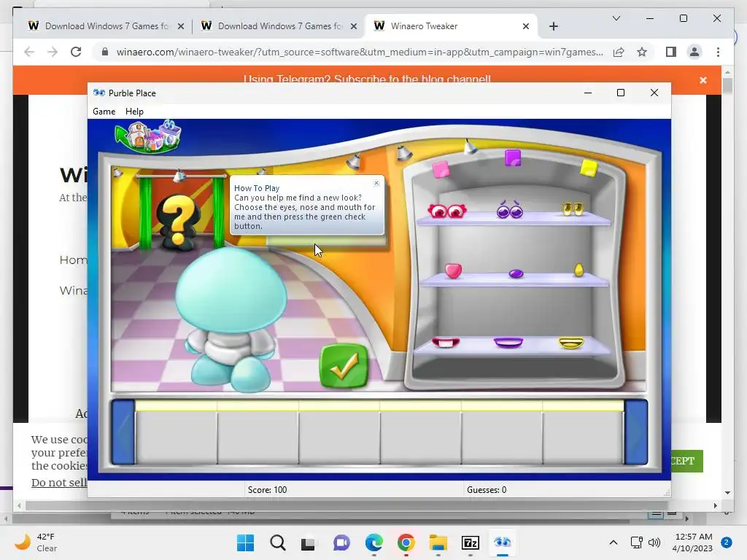The image size is (747, 560).
Task: Open Task View on the taskbar
Action: tap(309, 542)
